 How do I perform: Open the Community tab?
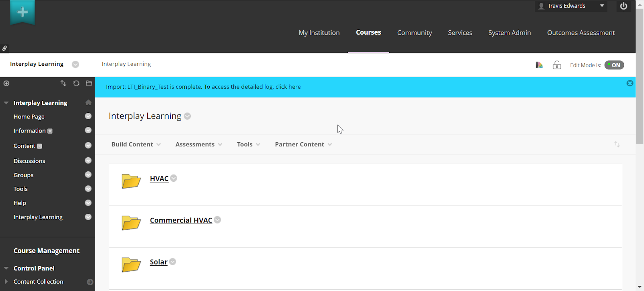tap(415, 33)
